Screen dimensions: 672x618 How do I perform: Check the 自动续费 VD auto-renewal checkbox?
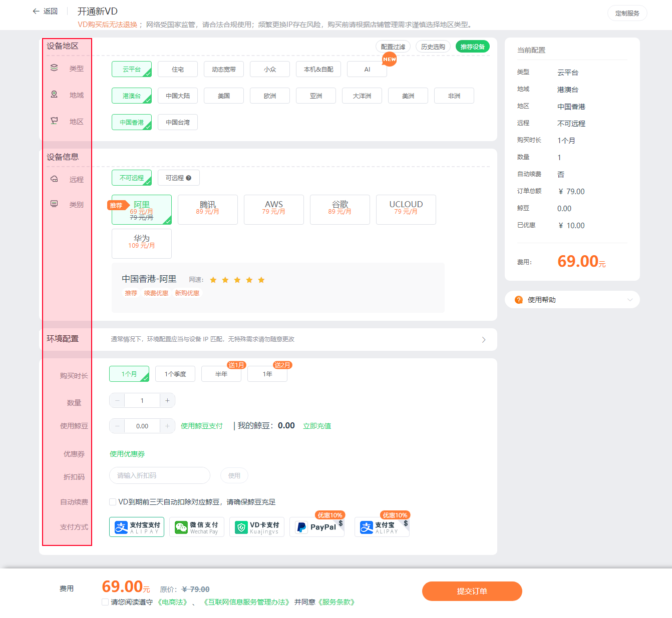tap(113, 502)
